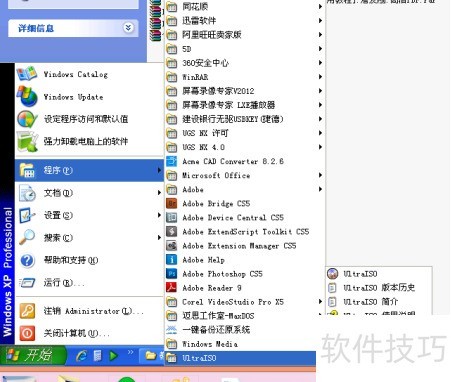Open 设定程序访问和默认值 icon

tap(27, 119)
